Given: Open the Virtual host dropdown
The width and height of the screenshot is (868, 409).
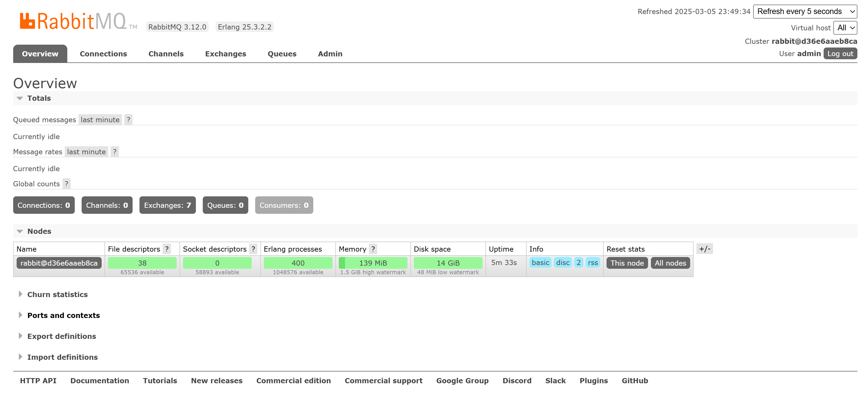Looking at the screenshot, I should 845,28.
